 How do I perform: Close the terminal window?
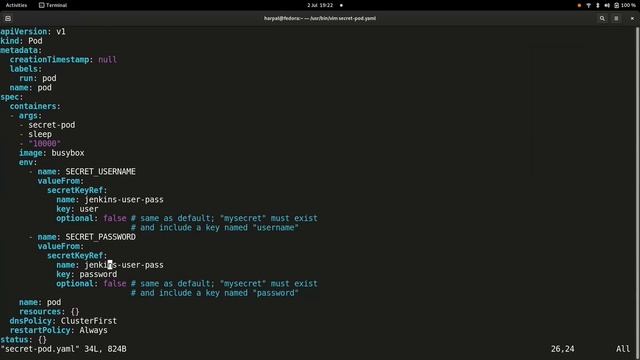tap(632, 18)
